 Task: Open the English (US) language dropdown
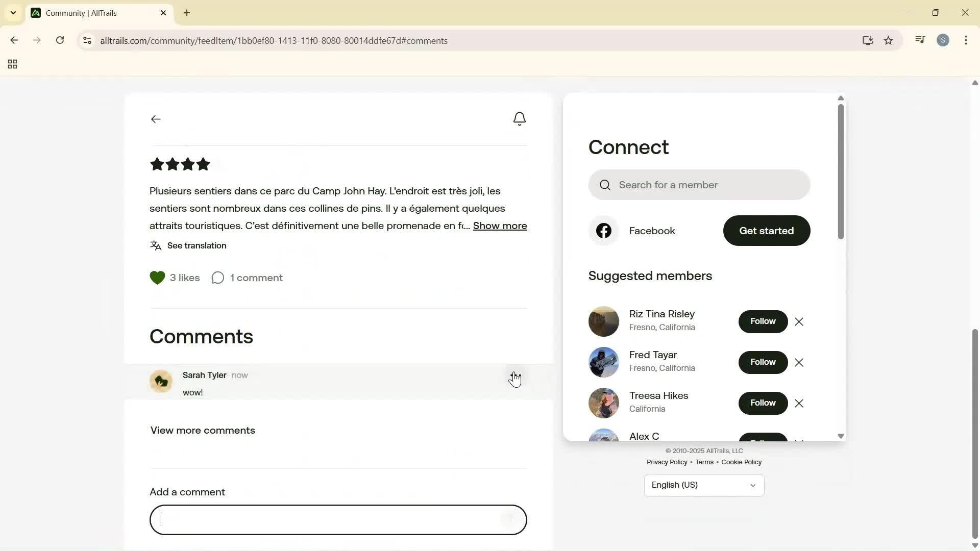[x=704, y=485]
